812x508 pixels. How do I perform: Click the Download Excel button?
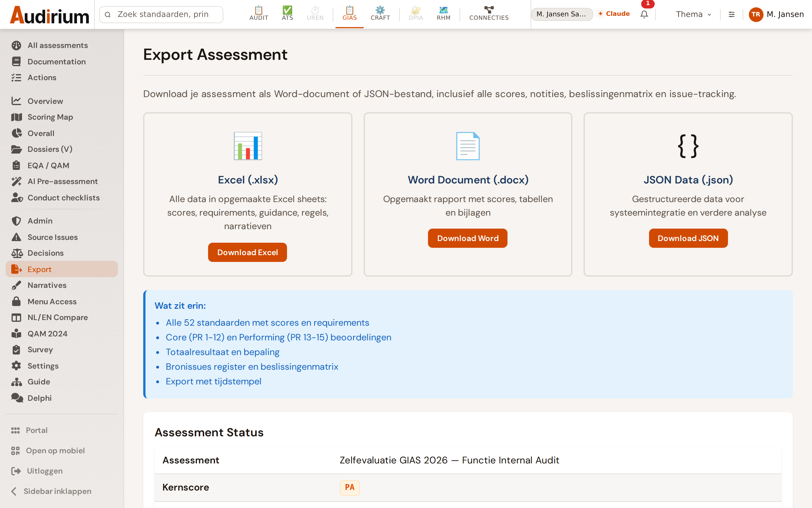[247, 252]
